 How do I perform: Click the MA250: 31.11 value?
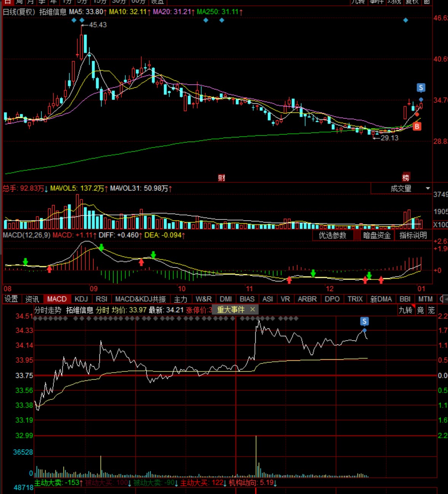point(220,12)
